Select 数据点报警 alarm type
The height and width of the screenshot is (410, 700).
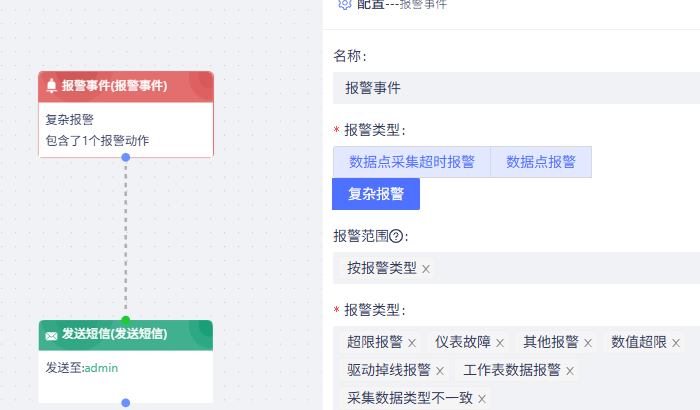click(541, 162)
